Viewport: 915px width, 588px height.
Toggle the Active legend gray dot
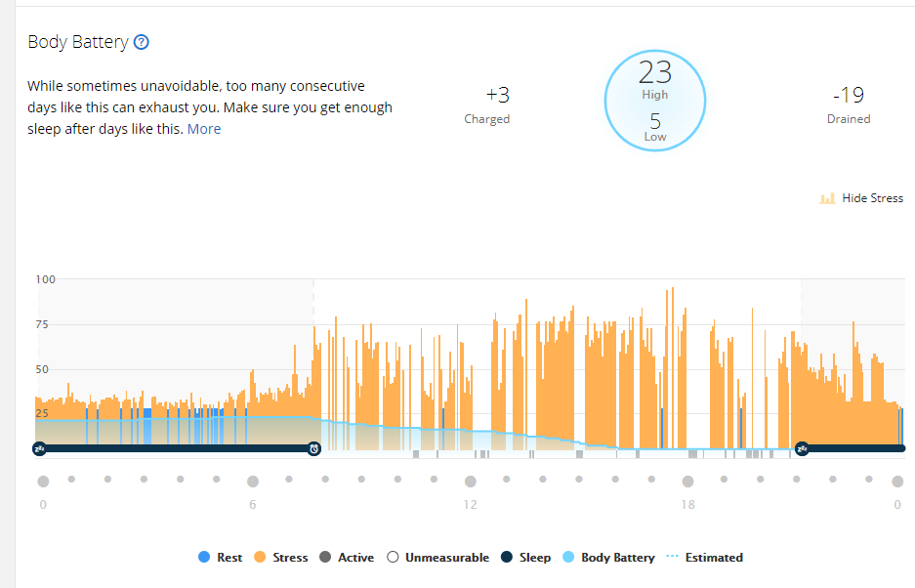[x=325, y=557]
